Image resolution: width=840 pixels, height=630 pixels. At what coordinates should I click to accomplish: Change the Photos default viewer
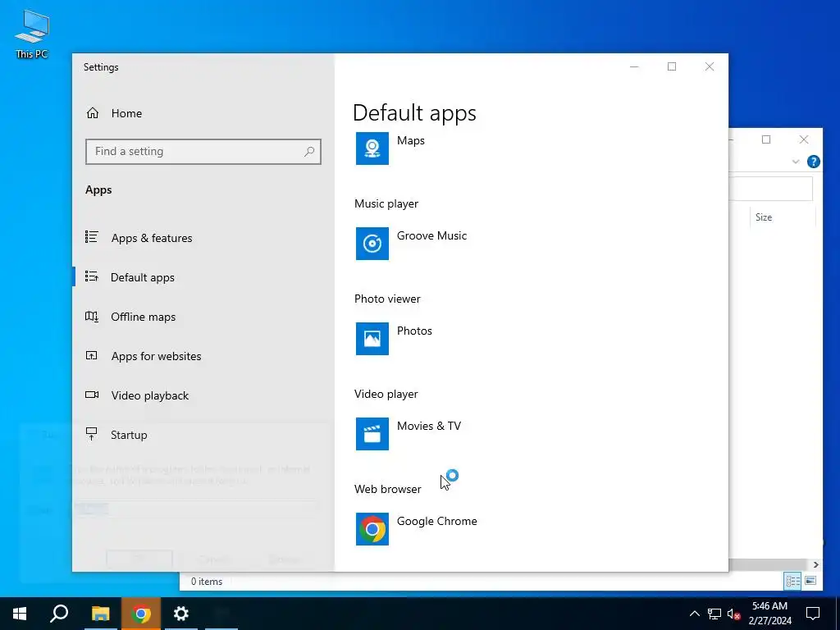(x=414, y=331)
